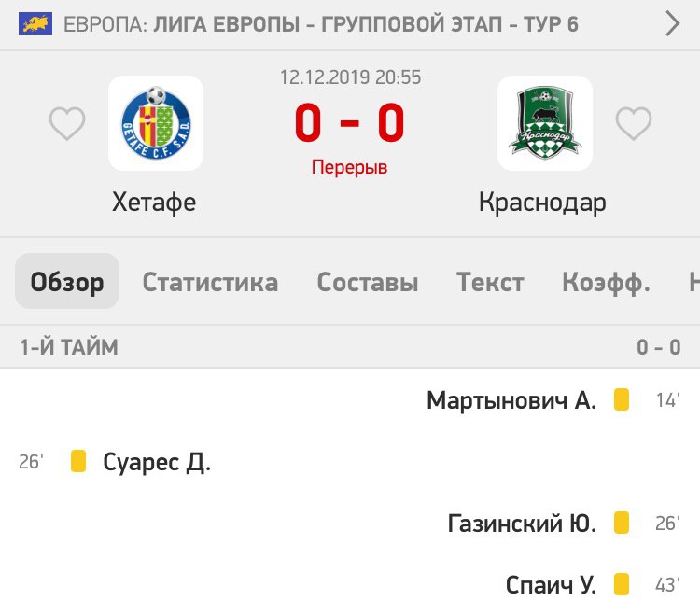Select the Обзор tab
Viewport: 700px width, 615px height.
[x=67, y=282]
